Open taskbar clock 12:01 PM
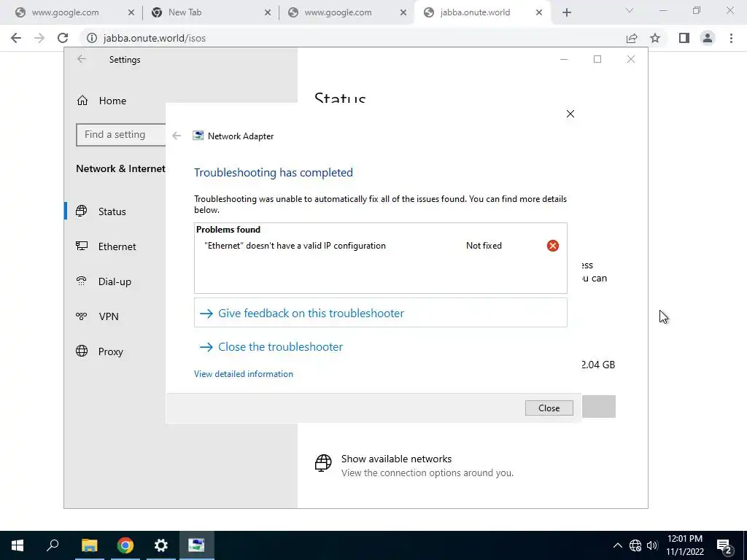747x560 pixels. click(x=685, y=545)
